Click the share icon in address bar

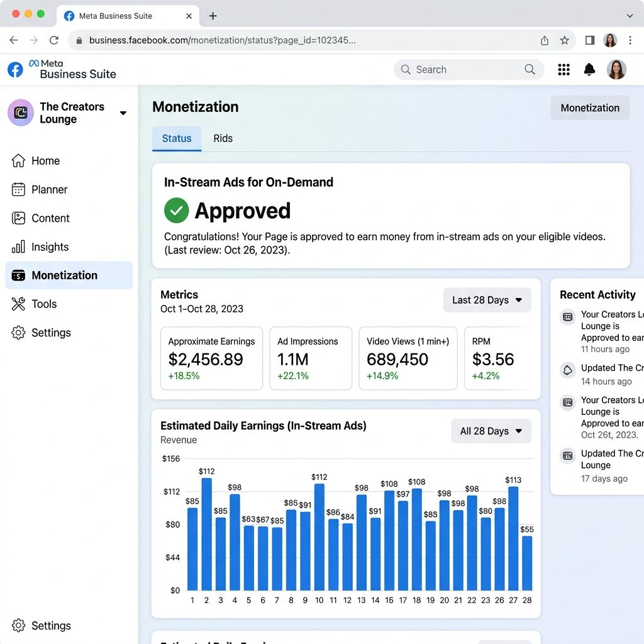click(544, 40)
